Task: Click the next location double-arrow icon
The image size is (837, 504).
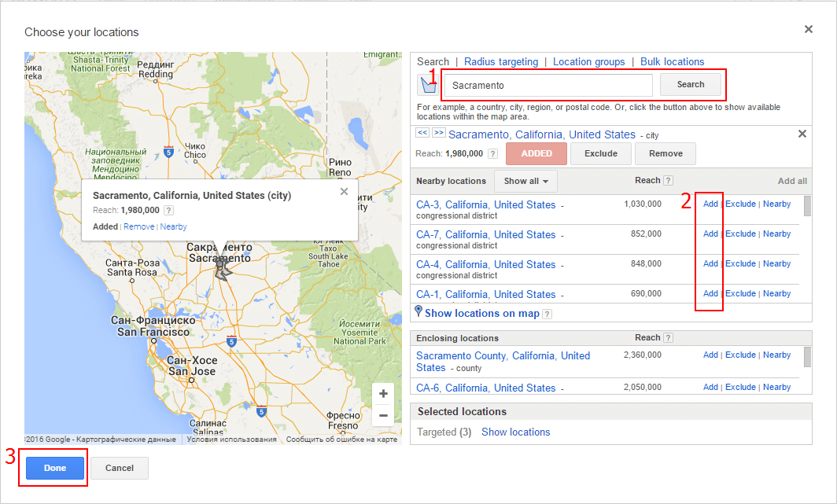Action: point(439,133)
